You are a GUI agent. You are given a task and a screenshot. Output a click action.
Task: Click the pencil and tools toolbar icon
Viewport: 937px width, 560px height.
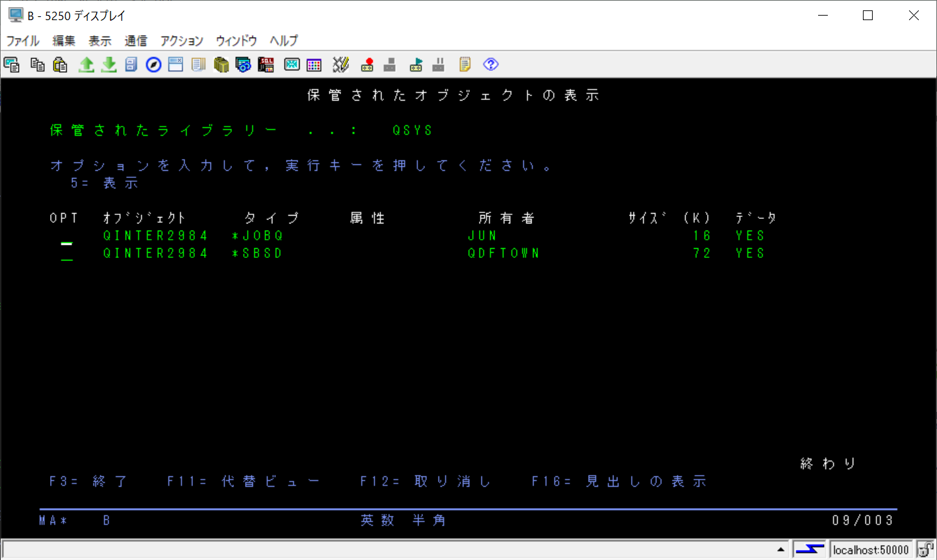point(340,64)
